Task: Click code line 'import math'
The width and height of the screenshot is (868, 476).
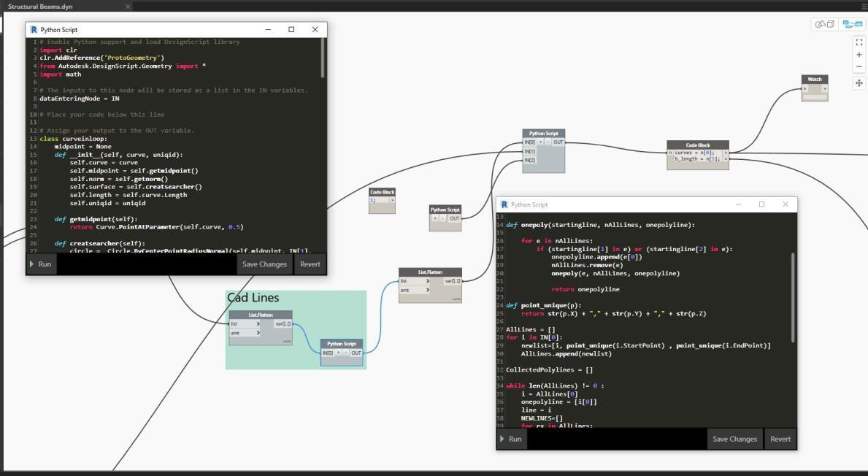Action: coord(61,74)
